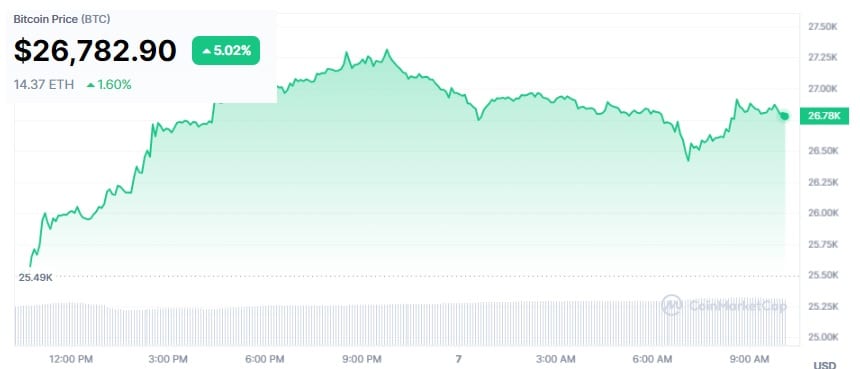Viewport: 860px width, 369px height.
Task: Click the 3:00 PM time axis label
Action: click(169, 360)
